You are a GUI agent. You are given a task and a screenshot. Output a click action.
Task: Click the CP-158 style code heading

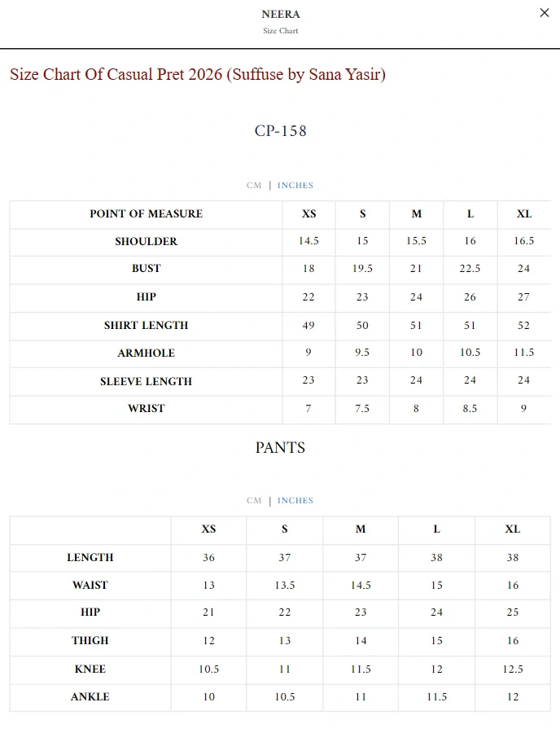click(280, 131)
